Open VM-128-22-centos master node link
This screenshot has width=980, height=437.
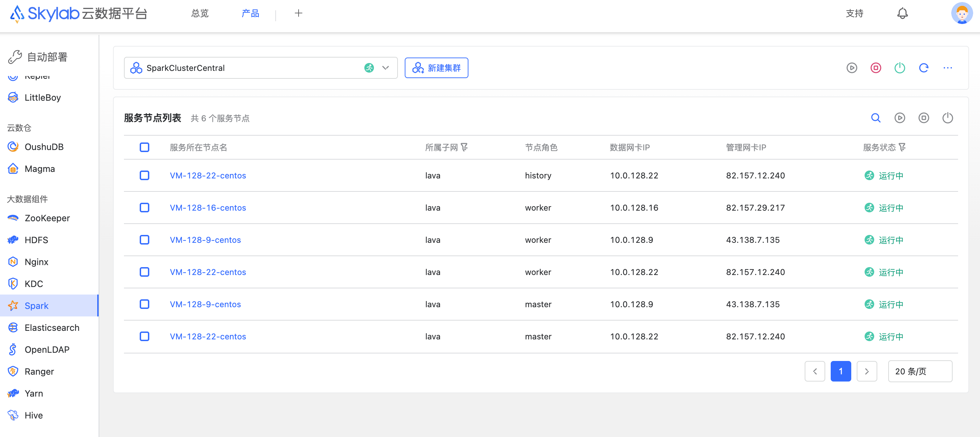(x=208, y=337)
